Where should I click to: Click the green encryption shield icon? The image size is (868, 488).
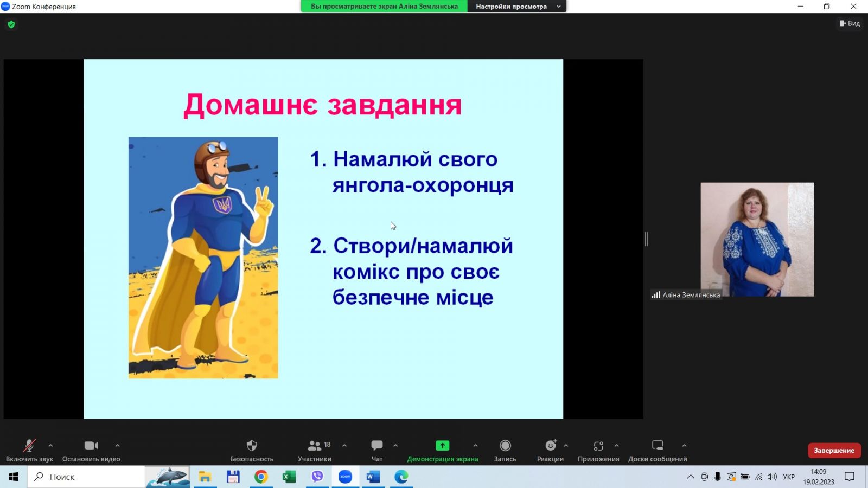11,24
